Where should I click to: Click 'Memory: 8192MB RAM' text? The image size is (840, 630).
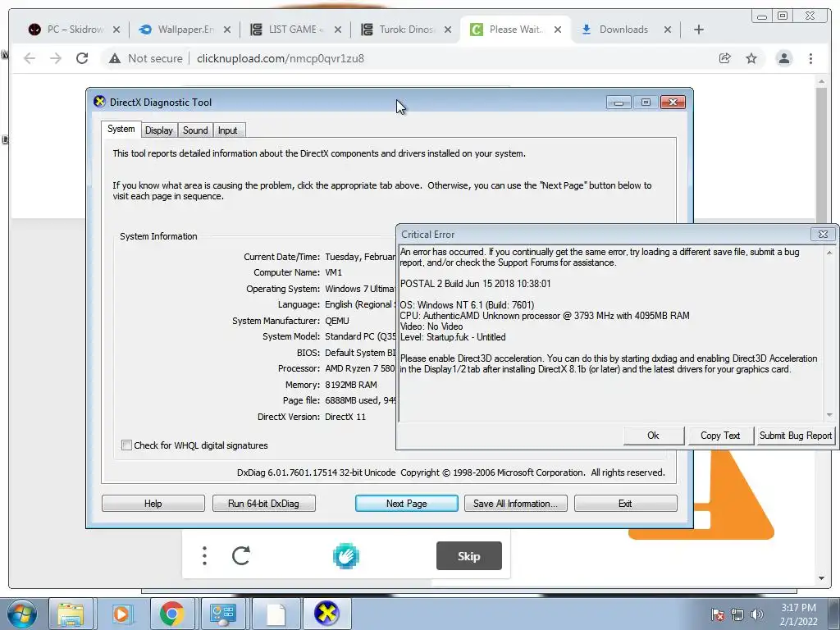[x=331, y=385]
